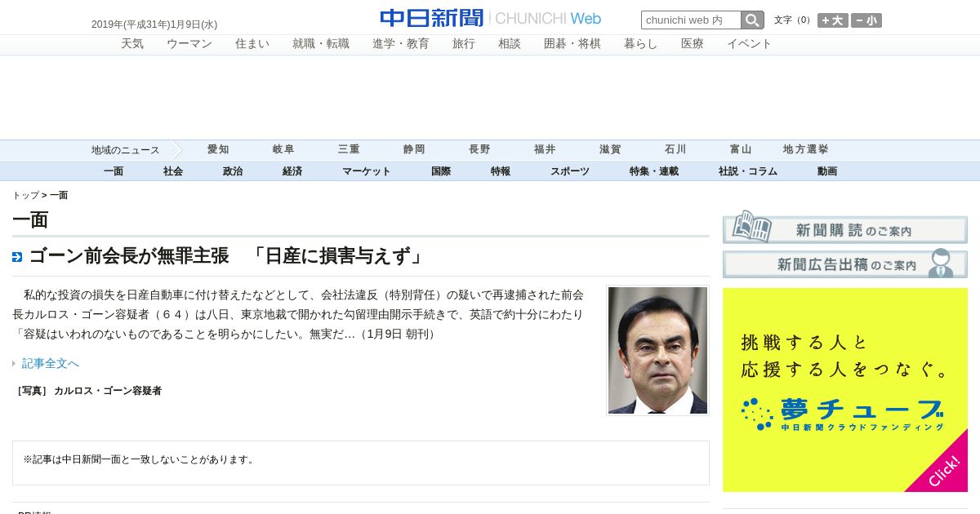Select 愛知 regional news

(x=218, y=150)
